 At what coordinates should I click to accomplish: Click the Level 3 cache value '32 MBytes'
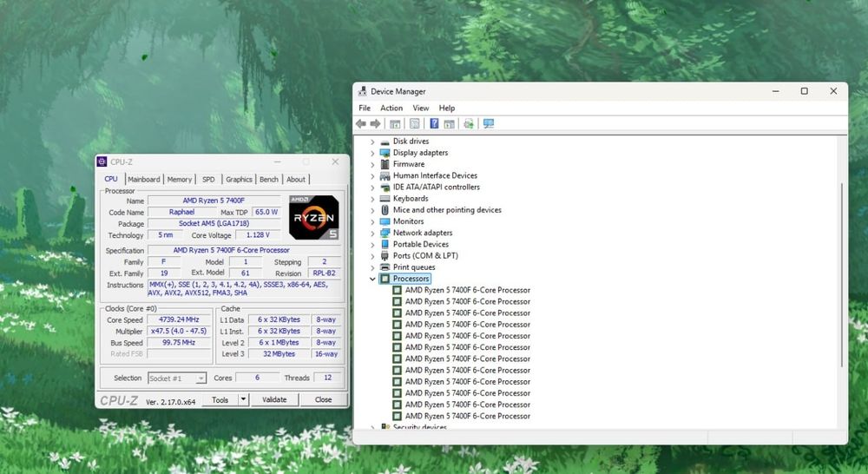pyautogui.click(x=279, y=354)
